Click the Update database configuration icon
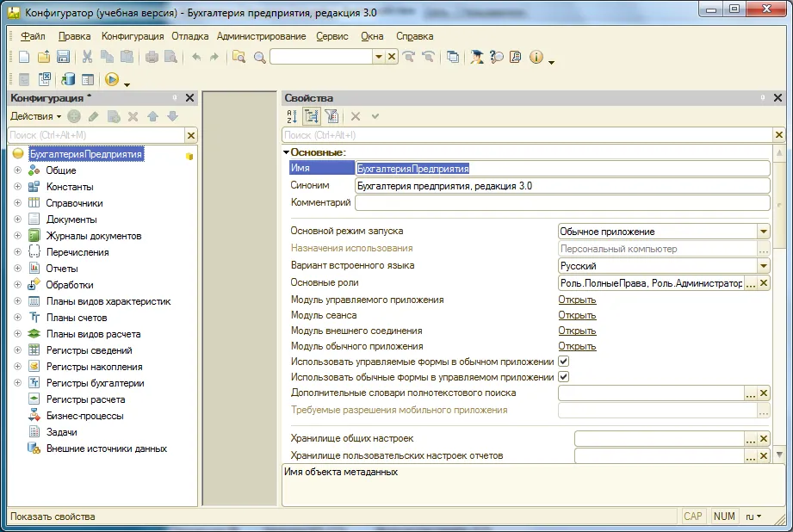 pyautogui.click(x=68, y=79)
